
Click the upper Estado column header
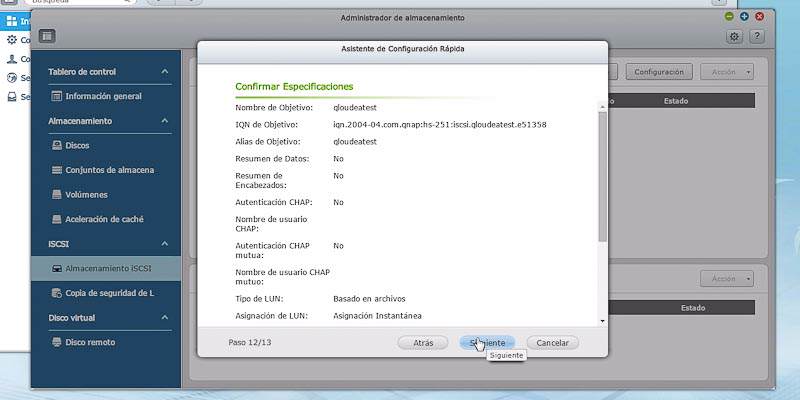click(x=676, y=101)
